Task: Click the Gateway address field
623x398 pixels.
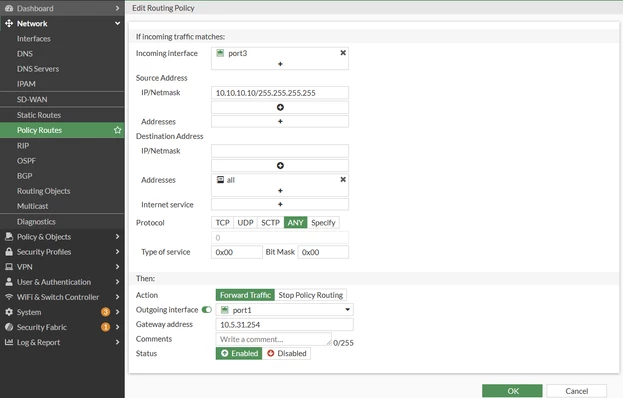Action: pos(284,325)
